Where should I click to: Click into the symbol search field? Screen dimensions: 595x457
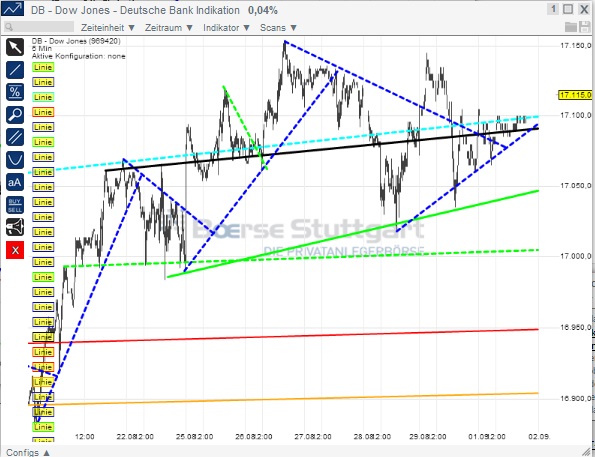coord(39,27)
